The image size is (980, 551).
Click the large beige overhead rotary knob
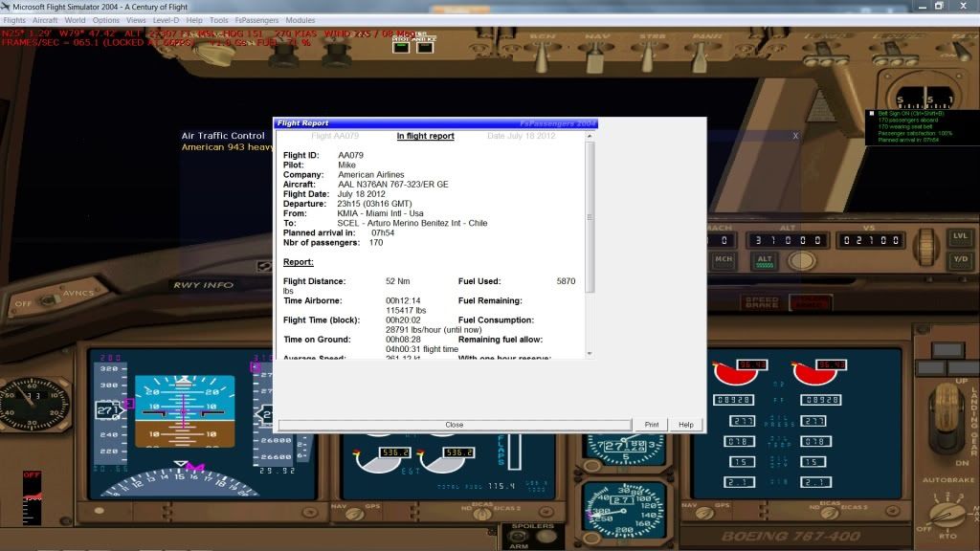(215, 55)
